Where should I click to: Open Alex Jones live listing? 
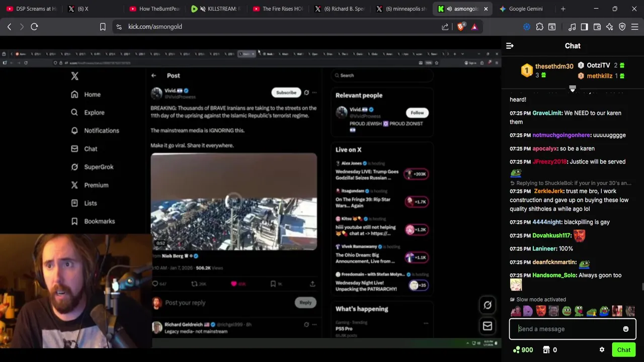(x=382, y=171)
